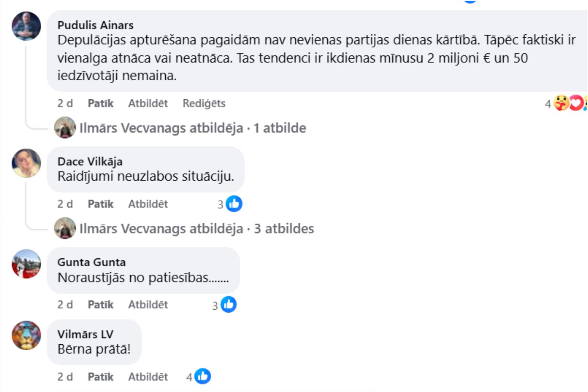Open Pudulis Ainars profile name link
This screenshot has width=588, height=392.
95,25
